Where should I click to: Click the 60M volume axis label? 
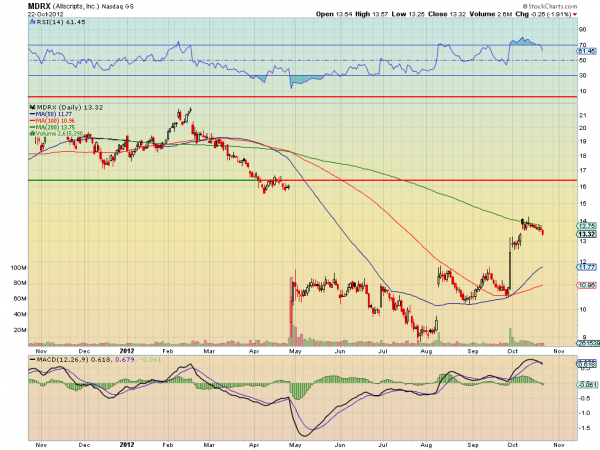point(20,298)
